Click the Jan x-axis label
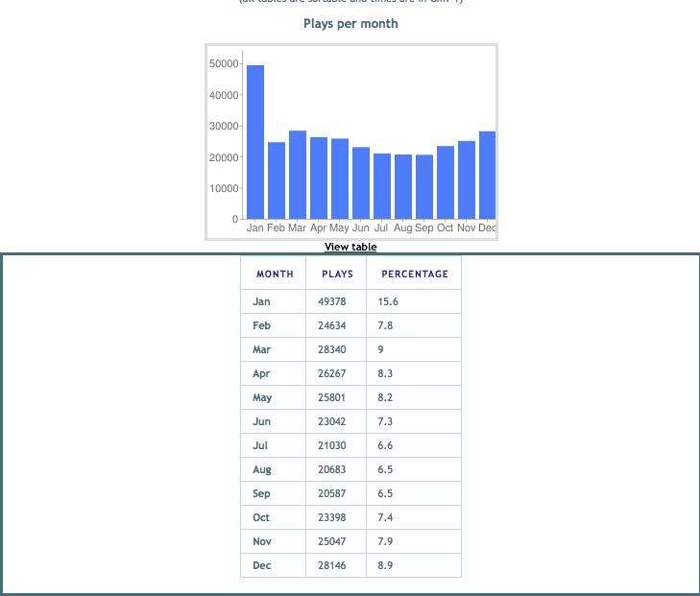This screenshot has height=596, width=700. pos(254,228)
